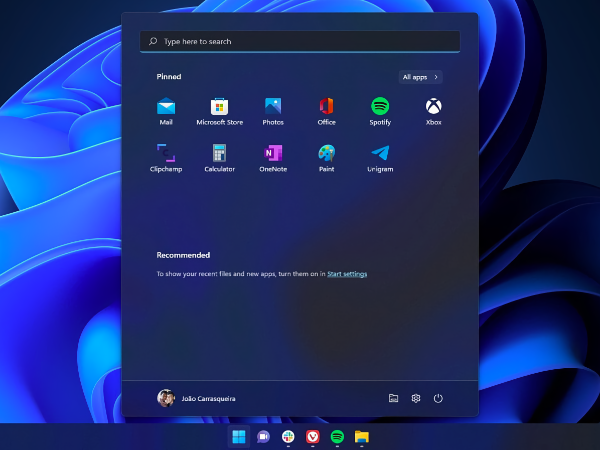Open pinned Spotify in Start menu
The width and height of the screenshot is (600, 450).
pyautogui.click(x=380, y=111)
